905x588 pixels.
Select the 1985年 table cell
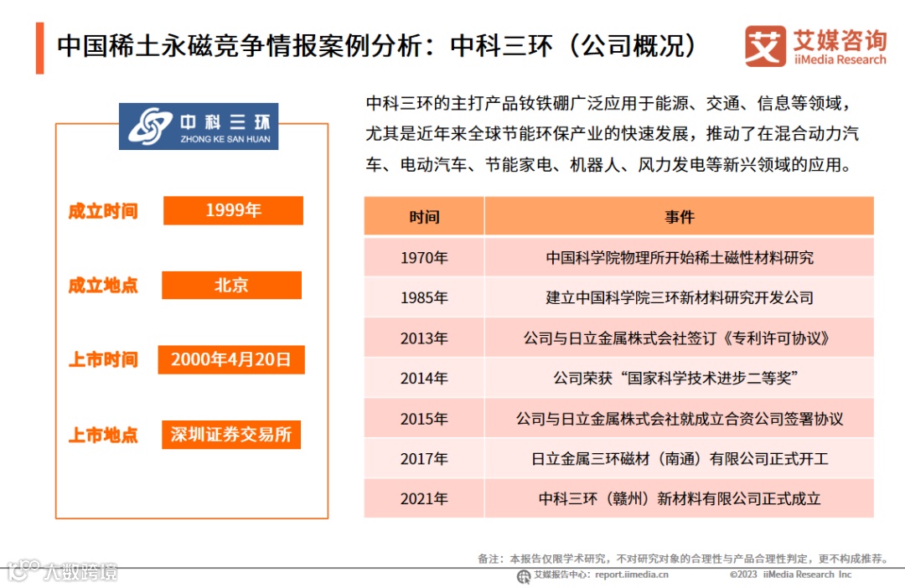(424, 297)
